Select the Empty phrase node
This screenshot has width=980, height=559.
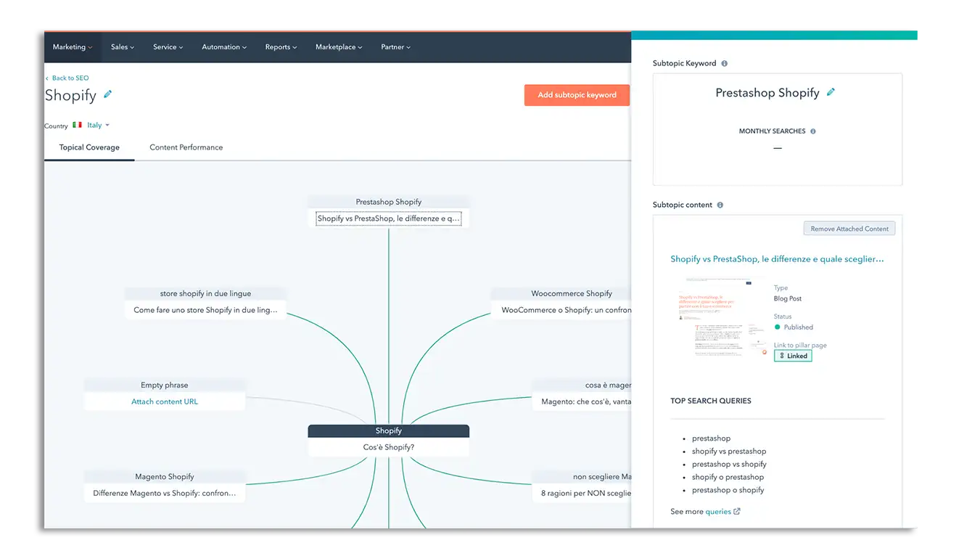(x=165, y=385)
